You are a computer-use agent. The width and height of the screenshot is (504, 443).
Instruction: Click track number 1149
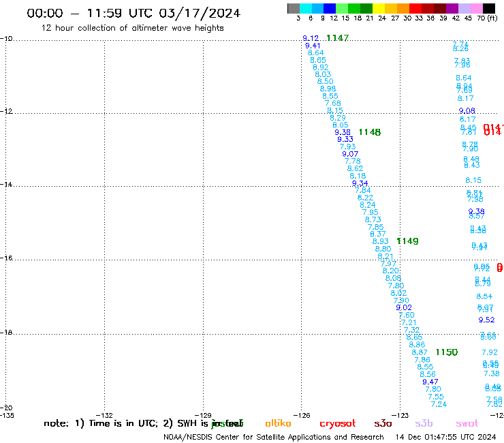(x=407, y=241)
